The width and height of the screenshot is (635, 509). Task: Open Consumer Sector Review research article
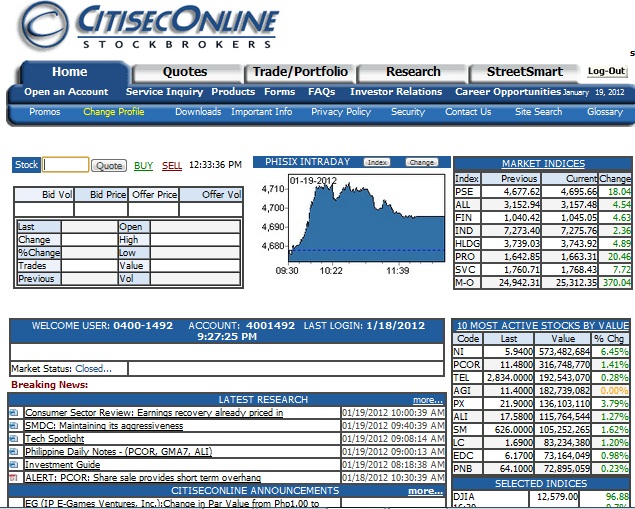[x=154, y=413]
